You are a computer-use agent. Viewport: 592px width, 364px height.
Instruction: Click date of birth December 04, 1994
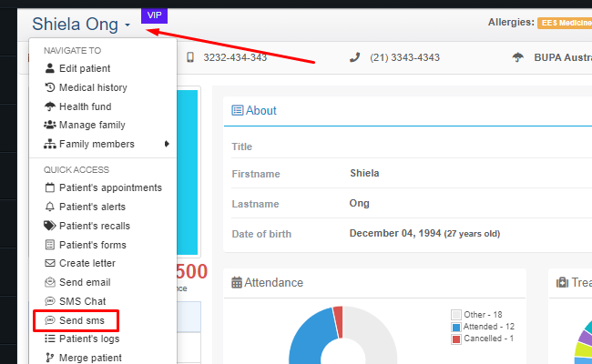(x=395, y=233)
